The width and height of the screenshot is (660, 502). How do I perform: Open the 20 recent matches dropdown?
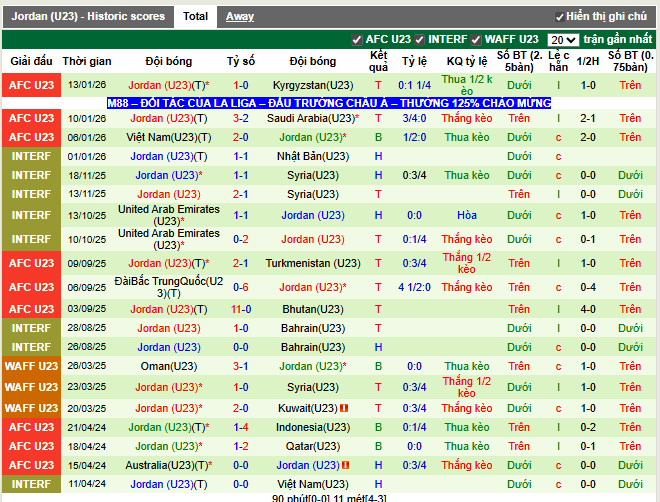(x=563, y=40)
